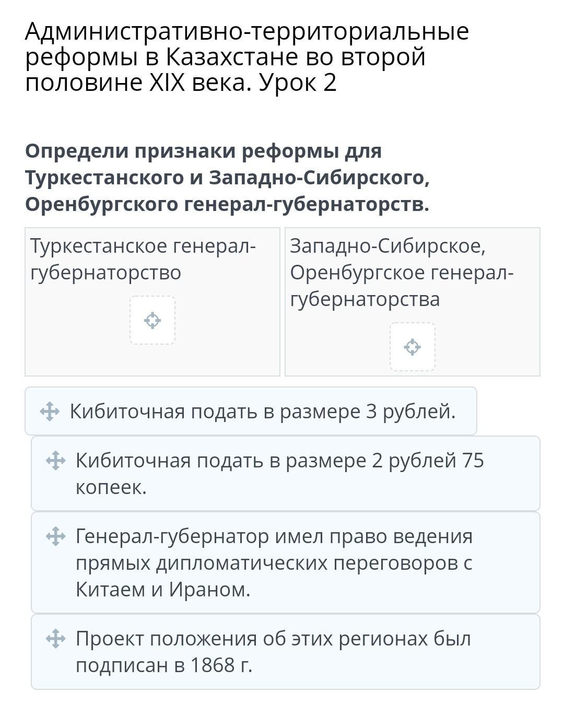Click the 'губернаторства' line in the right zone

click(365, 299)
